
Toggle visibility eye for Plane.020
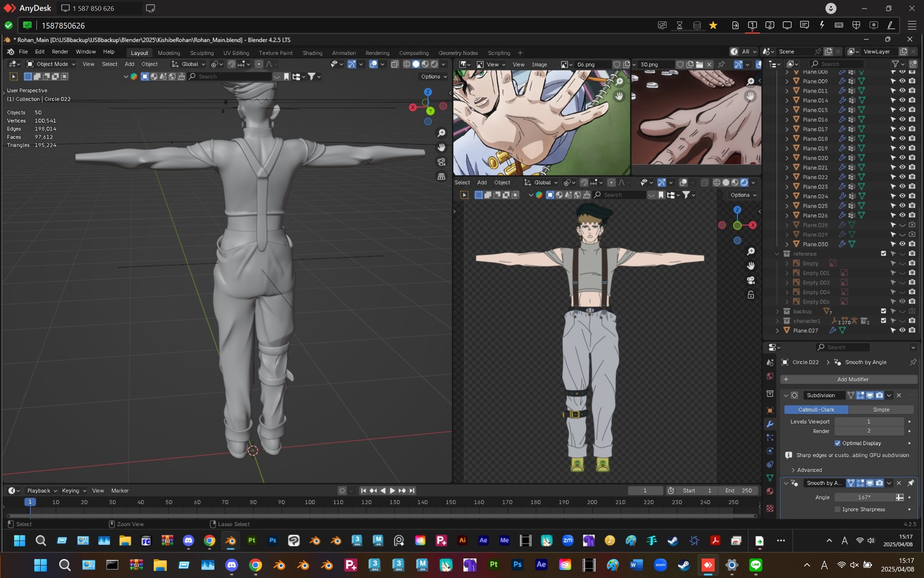(902, 158)
